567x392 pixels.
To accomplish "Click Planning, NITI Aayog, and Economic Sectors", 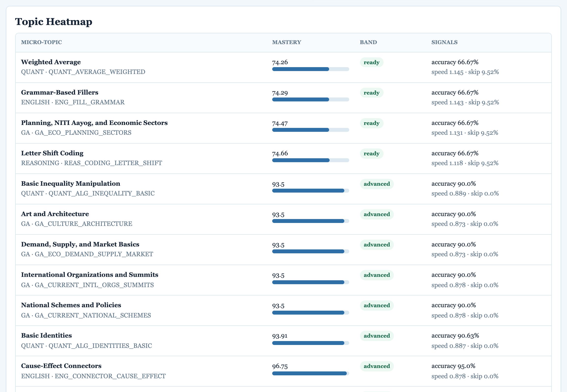I will coord(94,123).
